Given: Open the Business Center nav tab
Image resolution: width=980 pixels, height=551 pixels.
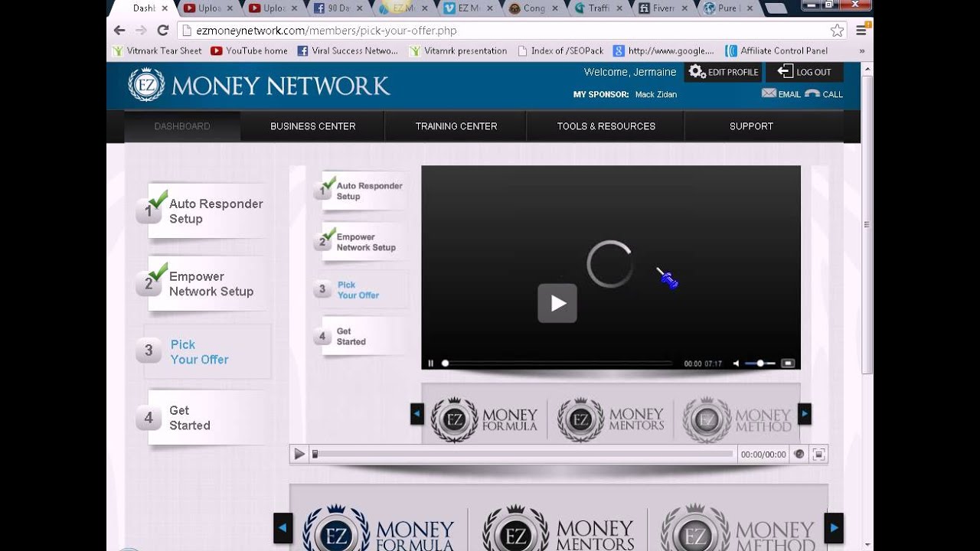Looking at the screenshot, I should [312, 126].
